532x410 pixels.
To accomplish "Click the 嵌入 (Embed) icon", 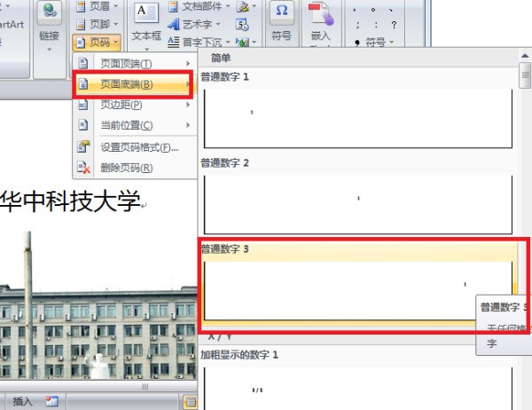I will tap(320, 22).
